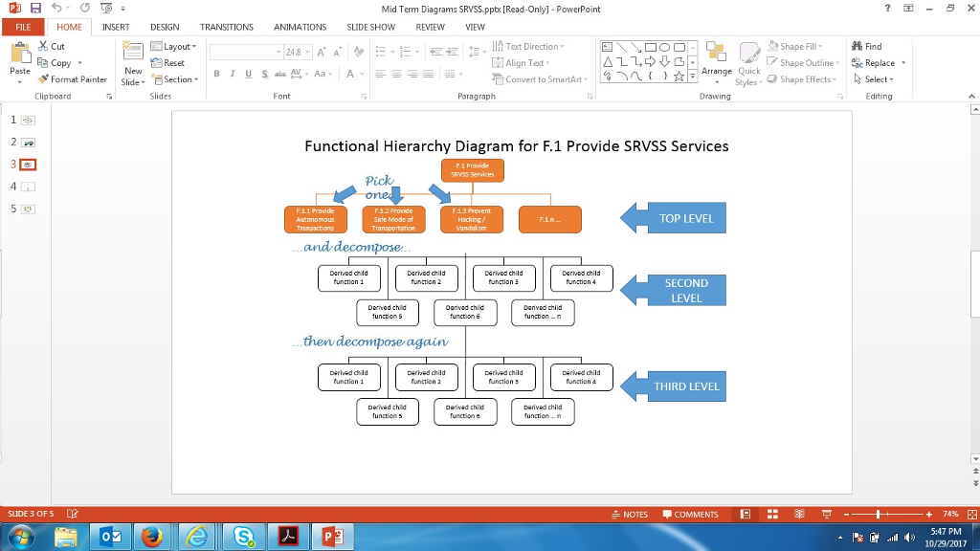Adjust the zoom slider in status bar
This screenshot has width=980, height=551.
pyautogui.click(x=878, y=515)
